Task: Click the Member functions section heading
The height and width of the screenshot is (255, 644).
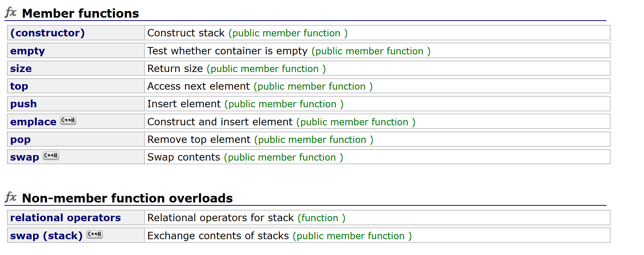Action: point(80,14)
